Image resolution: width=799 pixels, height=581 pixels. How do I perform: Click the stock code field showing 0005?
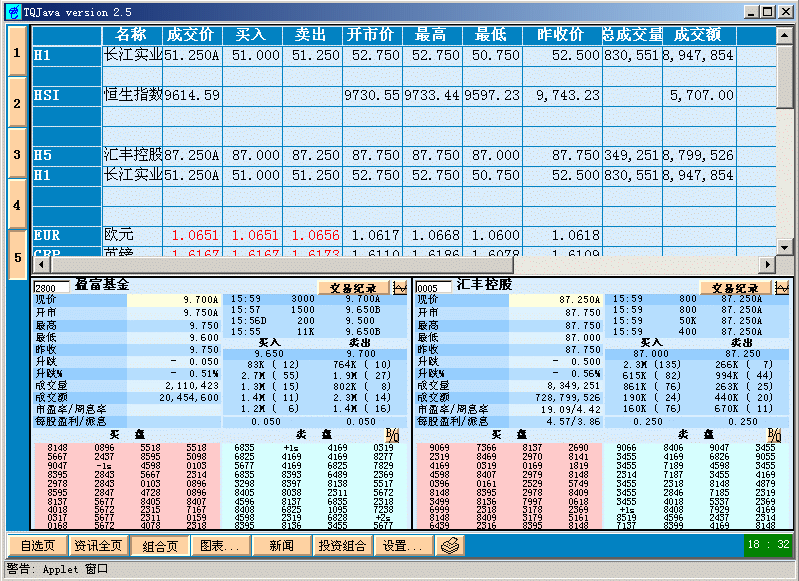(434, 288)
